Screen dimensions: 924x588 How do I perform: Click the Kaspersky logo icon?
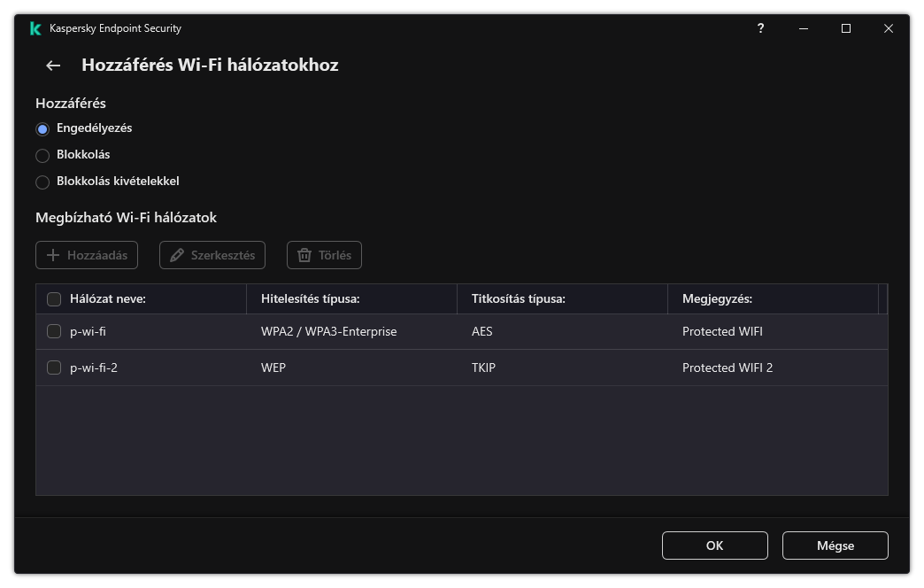point(35,28)
